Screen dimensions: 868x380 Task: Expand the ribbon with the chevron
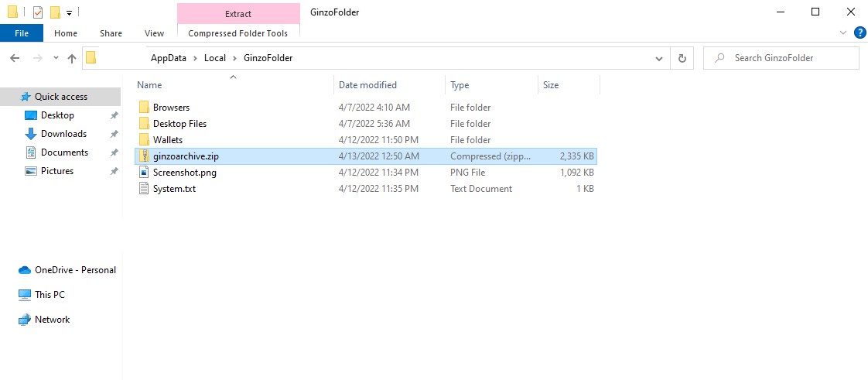click(x=843, y=33)
